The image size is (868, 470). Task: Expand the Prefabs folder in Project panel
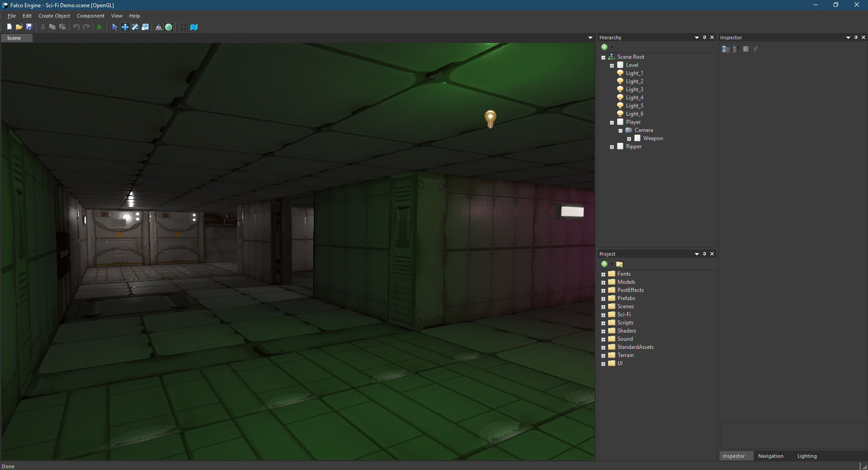coord(604,298)
